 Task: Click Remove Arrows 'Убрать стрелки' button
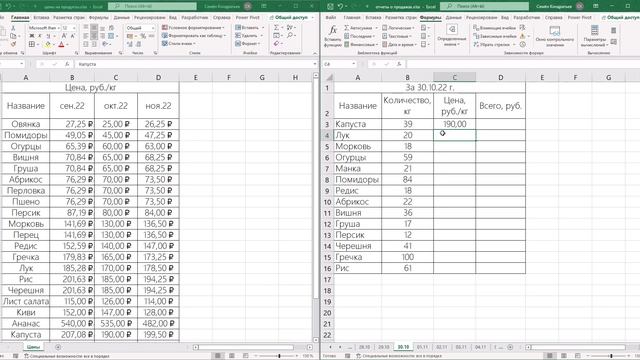point(494,44)
